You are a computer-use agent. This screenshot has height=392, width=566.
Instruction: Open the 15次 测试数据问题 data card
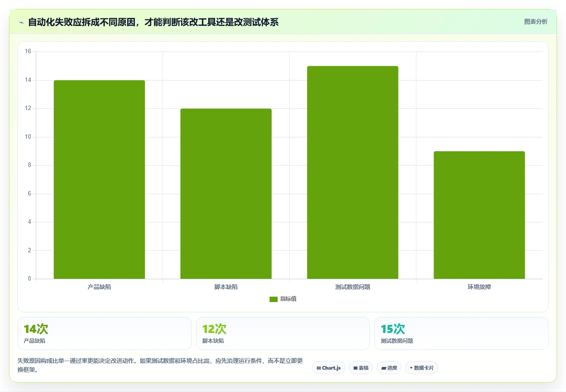tap(461, 333)
